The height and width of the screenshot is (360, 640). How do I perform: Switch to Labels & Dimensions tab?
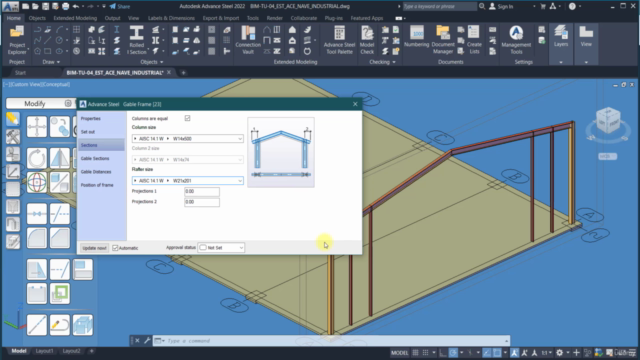pyautogui.click(x=171, y=18)
